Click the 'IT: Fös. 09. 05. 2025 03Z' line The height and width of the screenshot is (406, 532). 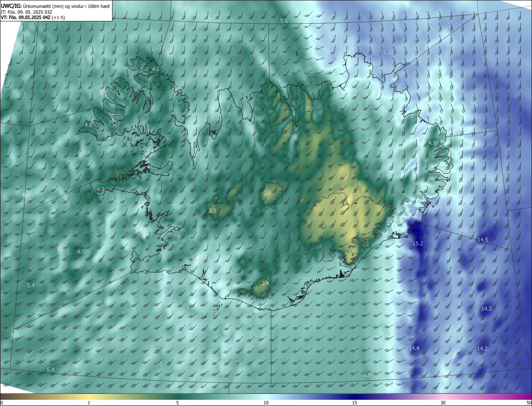coord(26,12)
